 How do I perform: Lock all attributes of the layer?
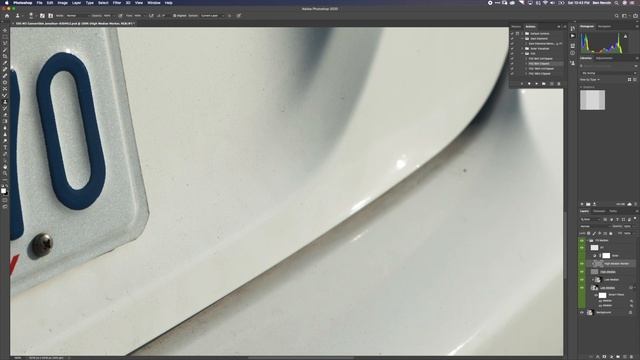point(611,233)
